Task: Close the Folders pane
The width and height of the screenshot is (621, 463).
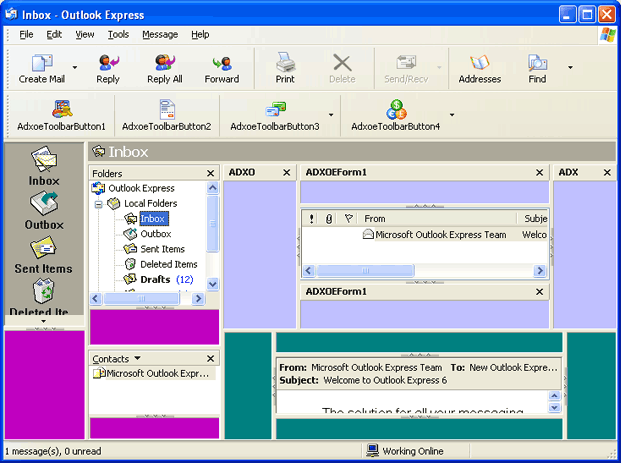Action: coord(210,173)
